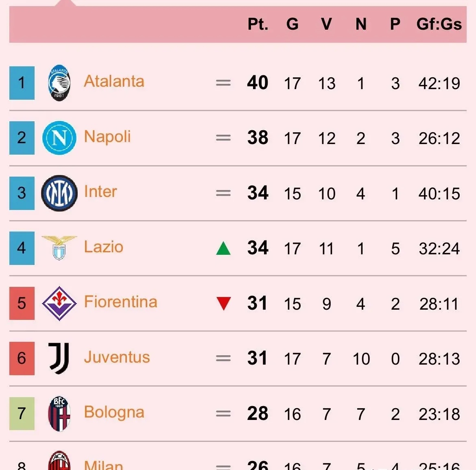Click the Lazio eagle crest
Screen dimensions: 476x470
pos(59,247)
